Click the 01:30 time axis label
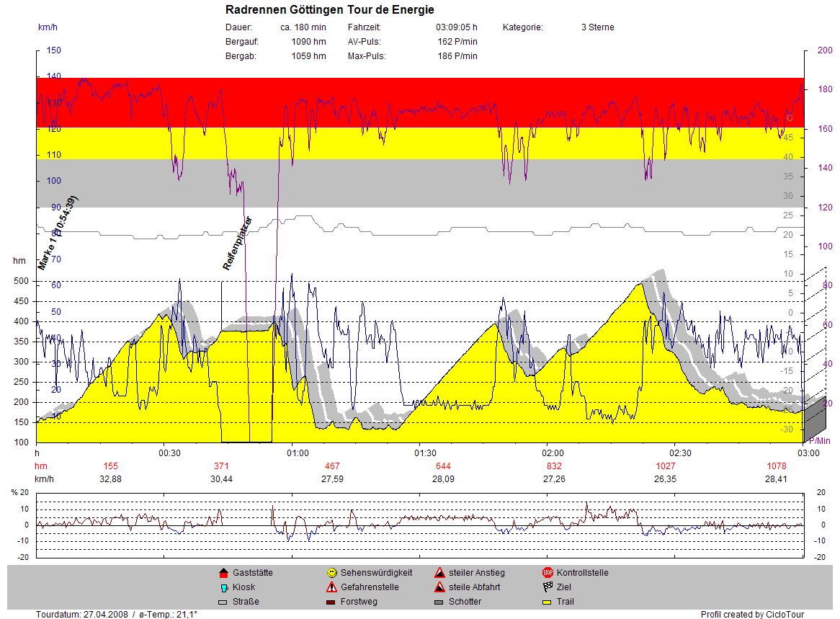 click(425, 453)
